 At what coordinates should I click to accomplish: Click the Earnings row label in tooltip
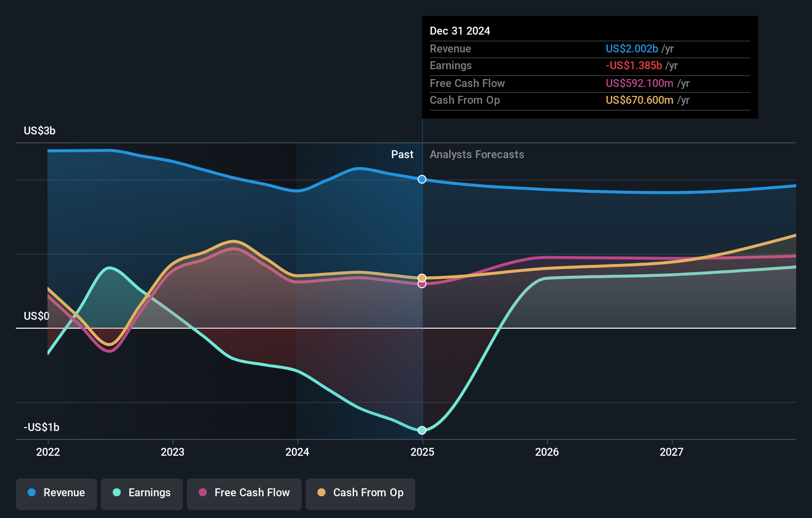click(451, 65)
